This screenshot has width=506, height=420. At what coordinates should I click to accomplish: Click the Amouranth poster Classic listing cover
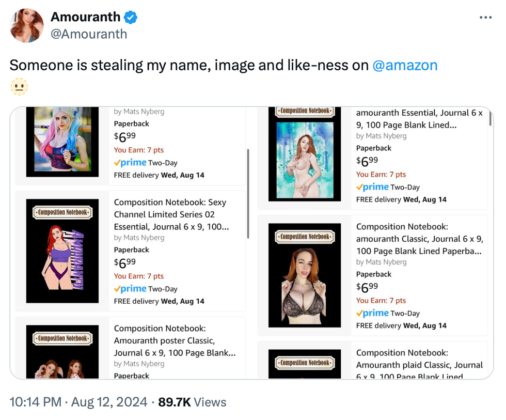(62, 351)
